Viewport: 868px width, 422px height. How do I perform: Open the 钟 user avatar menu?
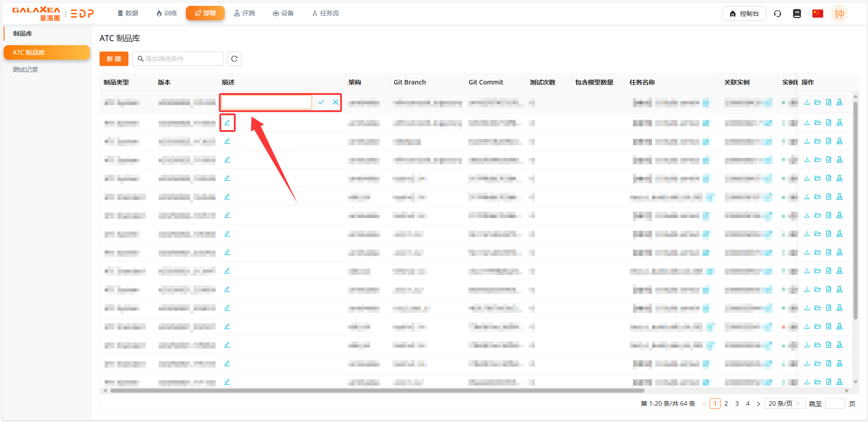[840, 14]
